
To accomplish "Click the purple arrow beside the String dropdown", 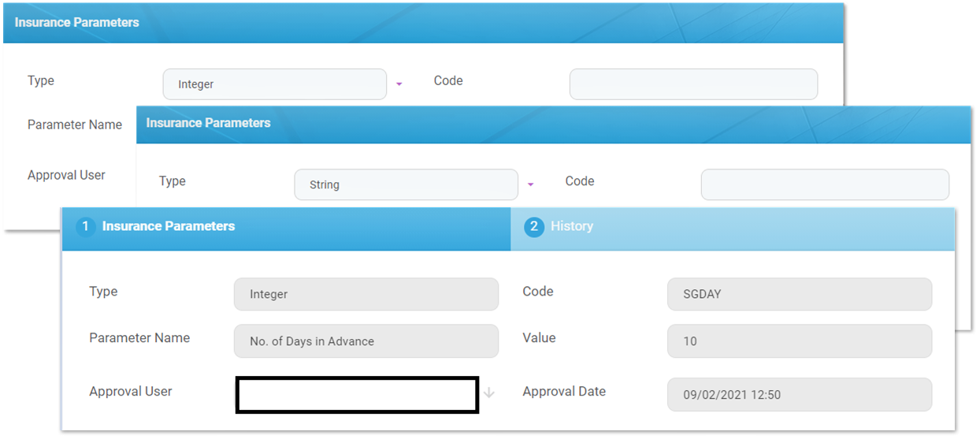I will (531, 184).
